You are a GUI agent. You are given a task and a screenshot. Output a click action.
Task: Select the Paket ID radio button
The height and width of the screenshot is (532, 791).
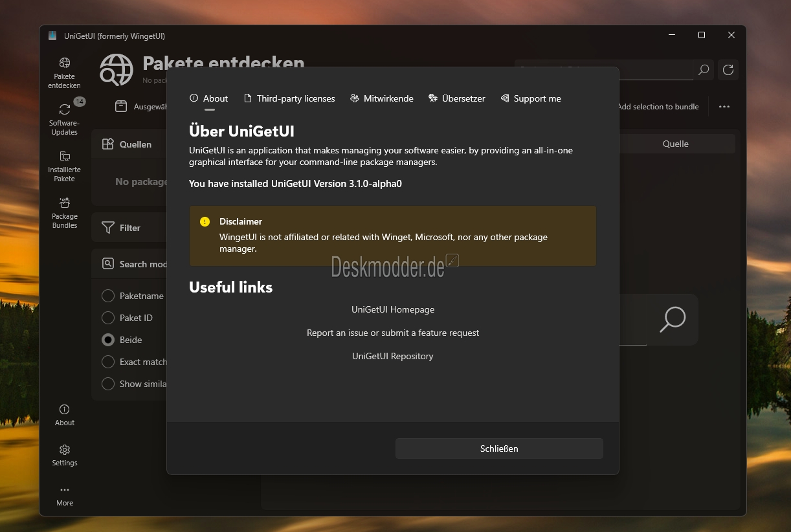tap(108, 318)
